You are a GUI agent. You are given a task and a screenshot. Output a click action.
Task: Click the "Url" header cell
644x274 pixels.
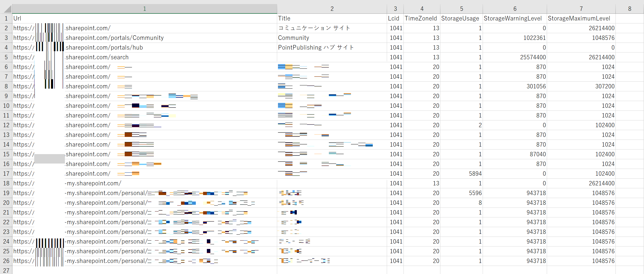(x=145, y=18)
